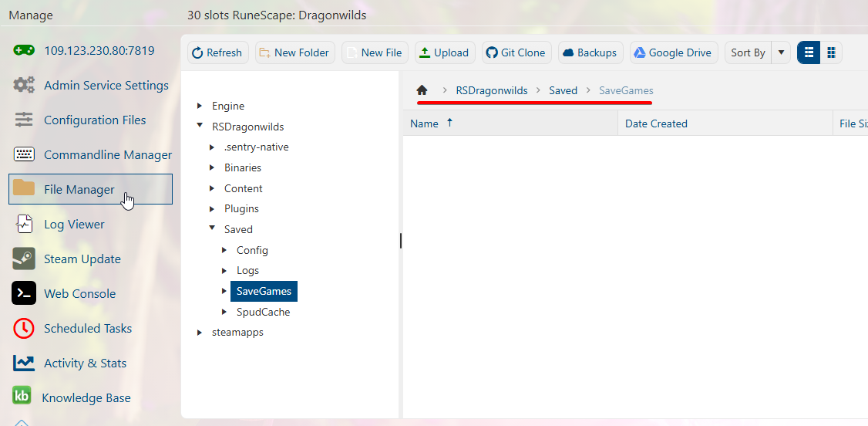
Task: Open the Log Viewer
Action: 74,225
